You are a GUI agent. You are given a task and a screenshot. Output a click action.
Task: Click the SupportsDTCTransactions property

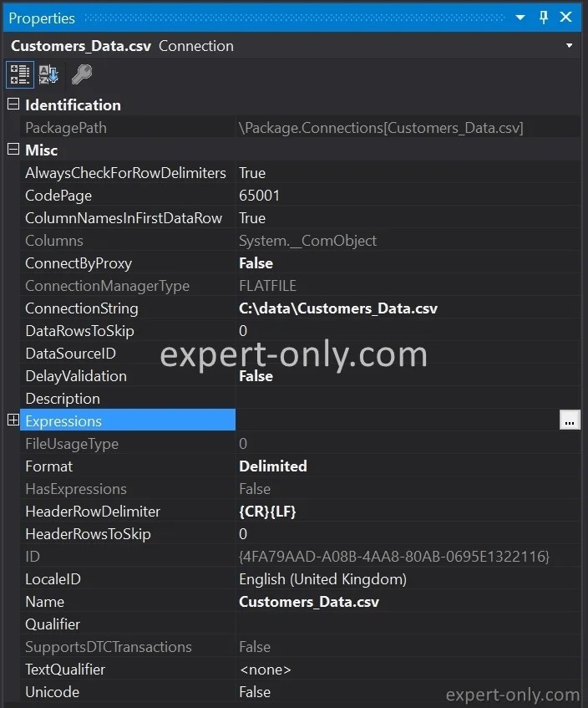tap(109, 647)
